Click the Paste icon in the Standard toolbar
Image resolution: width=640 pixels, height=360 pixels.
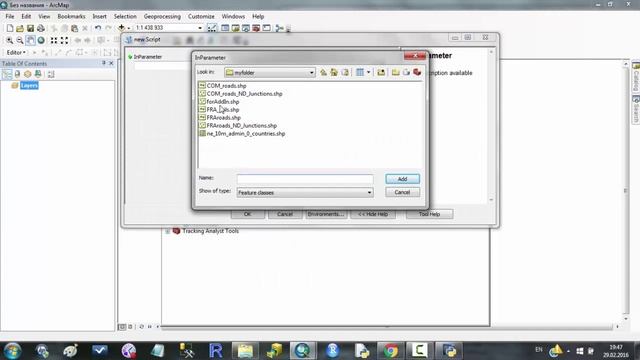click(75, 28)
